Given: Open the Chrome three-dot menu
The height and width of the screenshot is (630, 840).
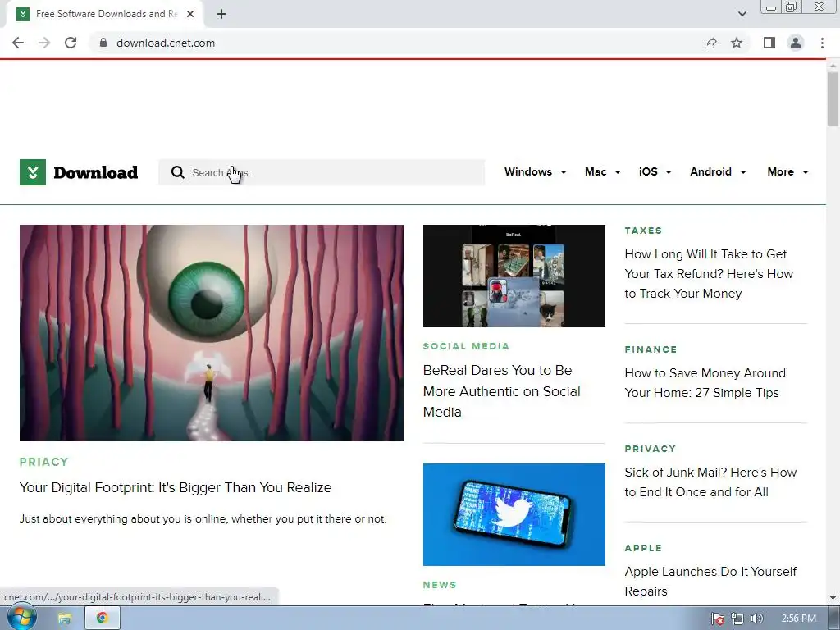Looking at the screenshot, I should [822, 43].
